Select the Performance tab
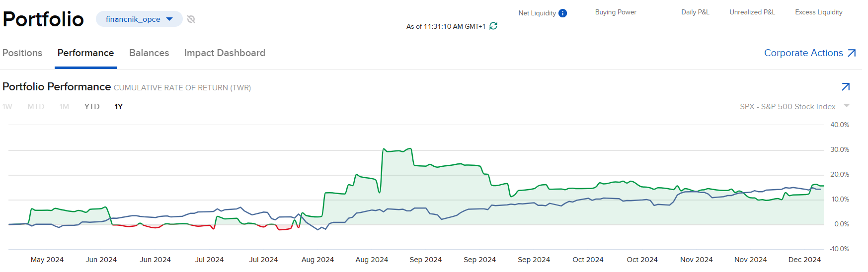This screenshot has width=868, height=272. coord(85,53)
